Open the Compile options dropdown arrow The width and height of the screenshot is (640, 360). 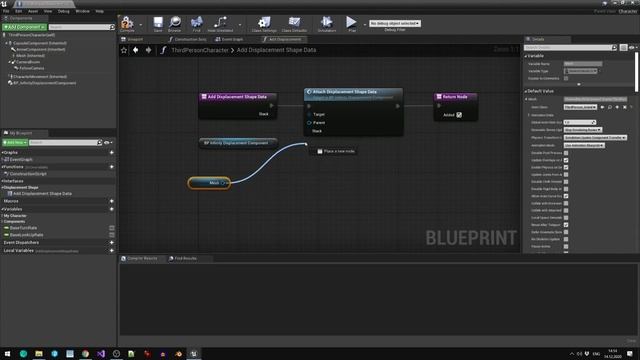pos(140,24)
